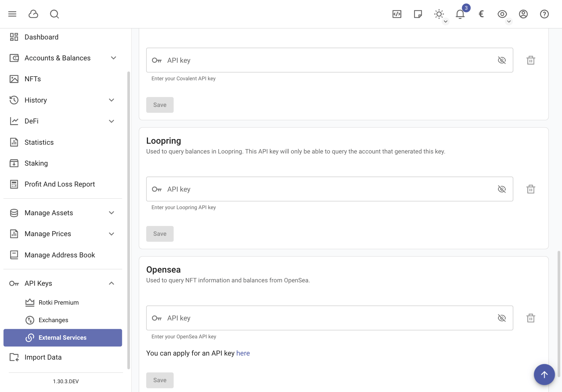Click Save in the Loopring section
562x392 pixels.
(160, 234)
